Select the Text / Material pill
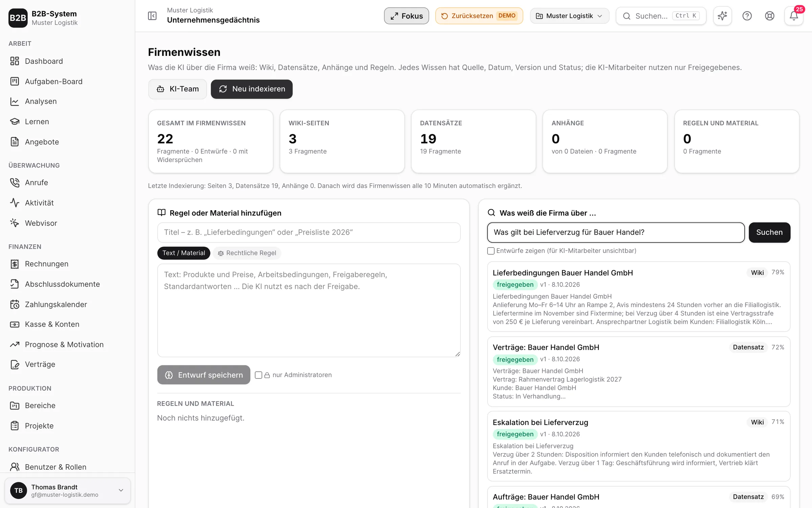The image size is (812, 508). tap(184, 253)
